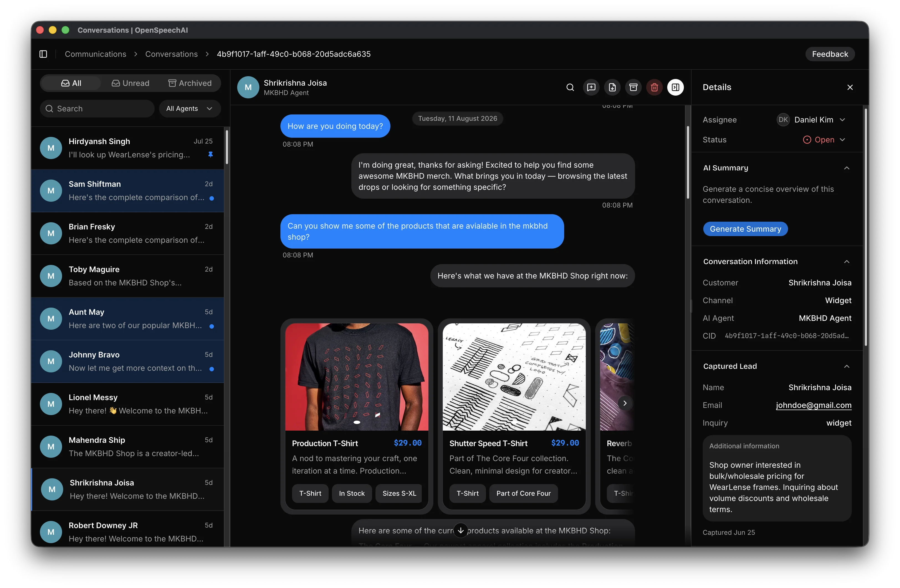Click the conversation list scrollbar

pyautogui.click(x=227, y=147)
